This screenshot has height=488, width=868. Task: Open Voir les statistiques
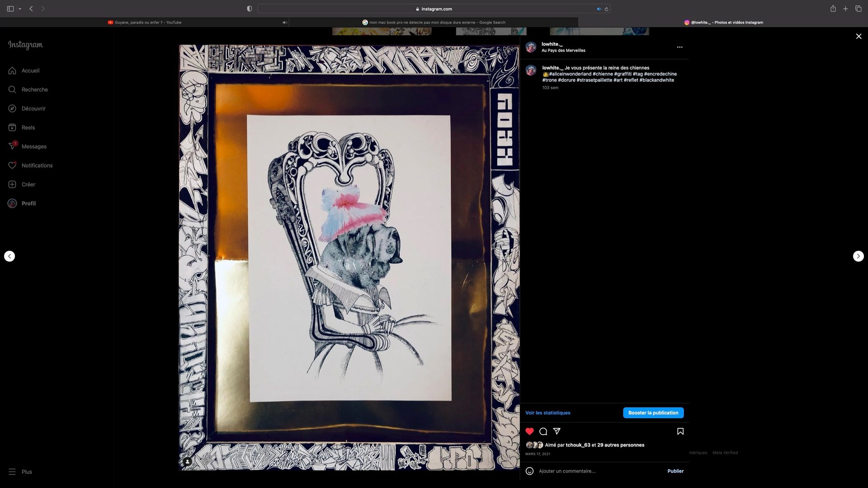click(547, 413)
